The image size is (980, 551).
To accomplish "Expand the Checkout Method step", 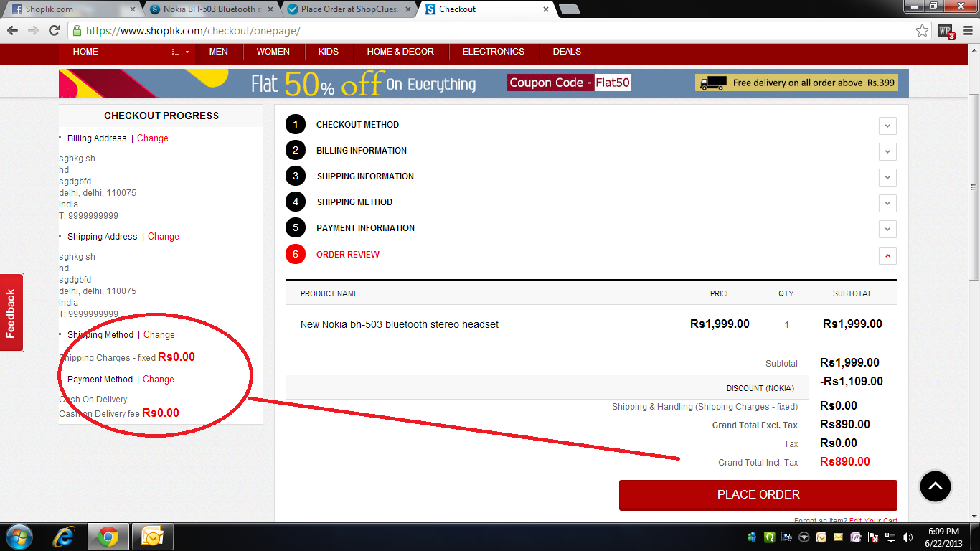I will [x=887, y=126].
